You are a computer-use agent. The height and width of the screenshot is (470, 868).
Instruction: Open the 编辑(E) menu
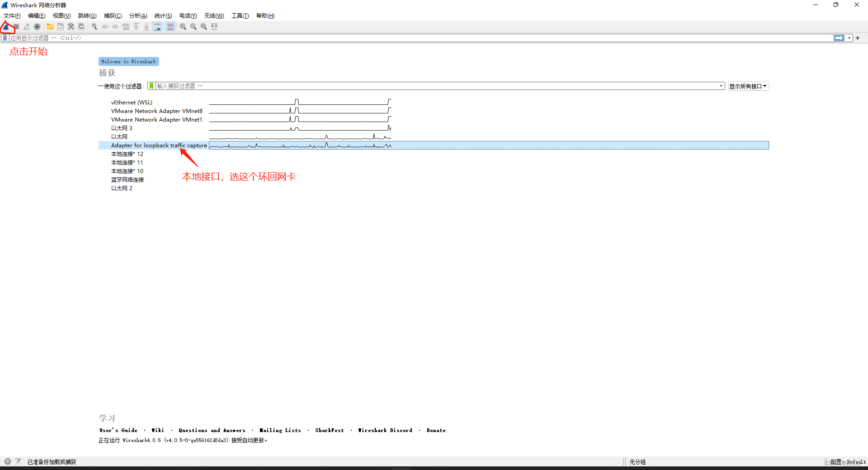[x=37, y=16]
